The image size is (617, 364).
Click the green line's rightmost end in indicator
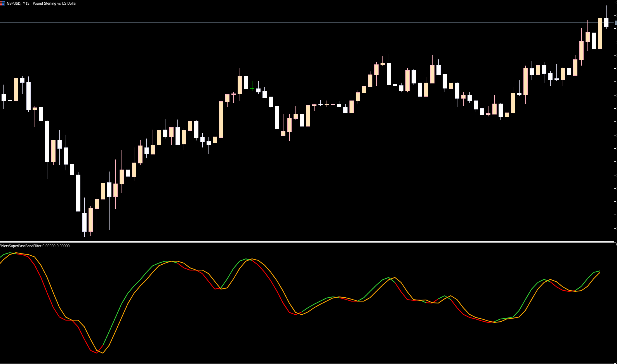pyautogui.click(x=600, y=271)
